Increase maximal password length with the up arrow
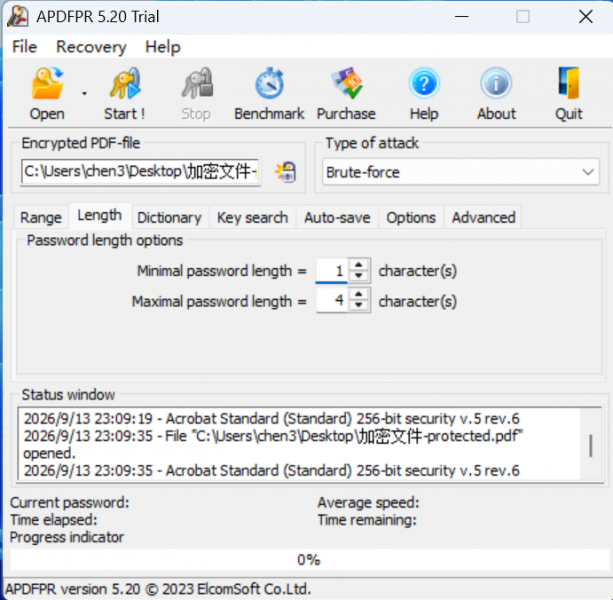613x600 pixels. pyautogui.click(x=358, y=295)
